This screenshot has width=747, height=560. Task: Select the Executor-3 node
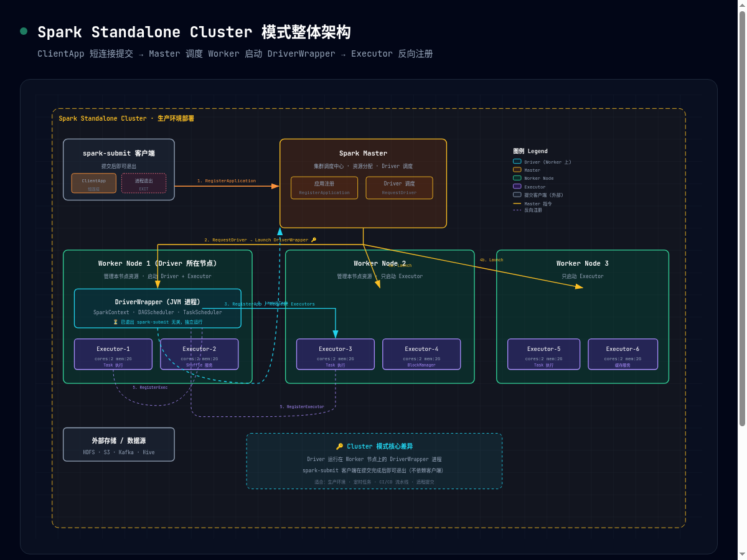click(x=336, y=354)
